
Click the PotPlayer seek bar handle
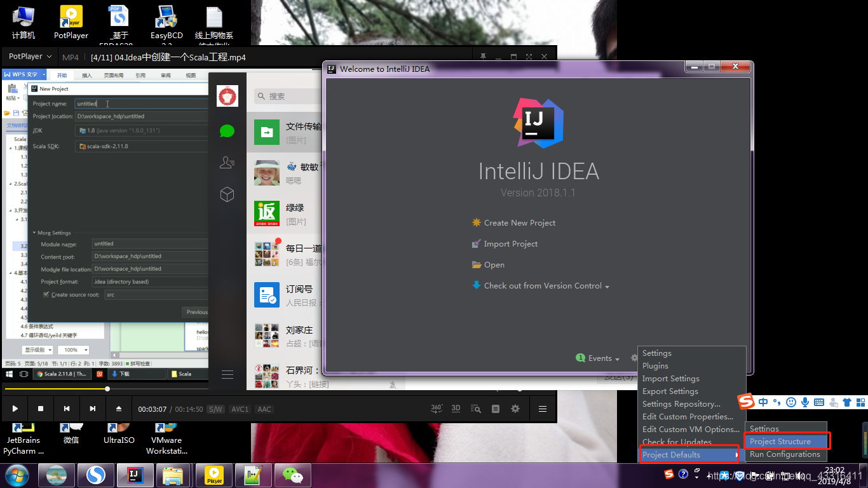107,388
